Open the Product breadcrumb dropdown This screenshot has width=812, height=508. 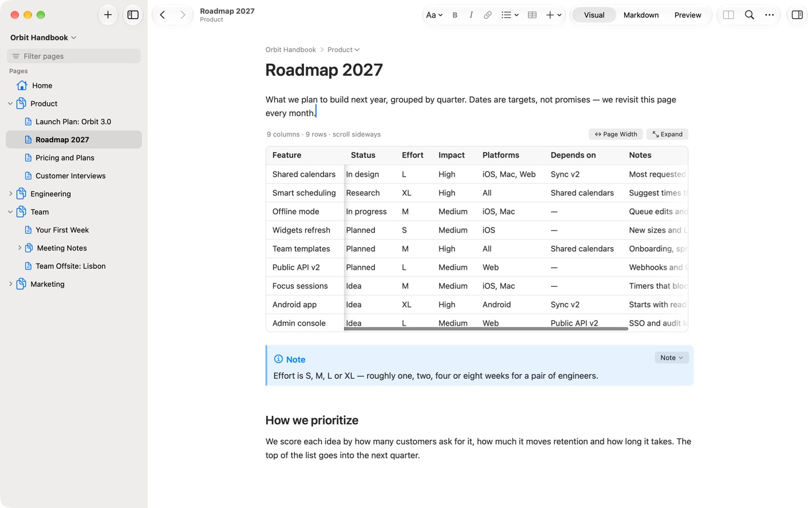pos(343,50)
